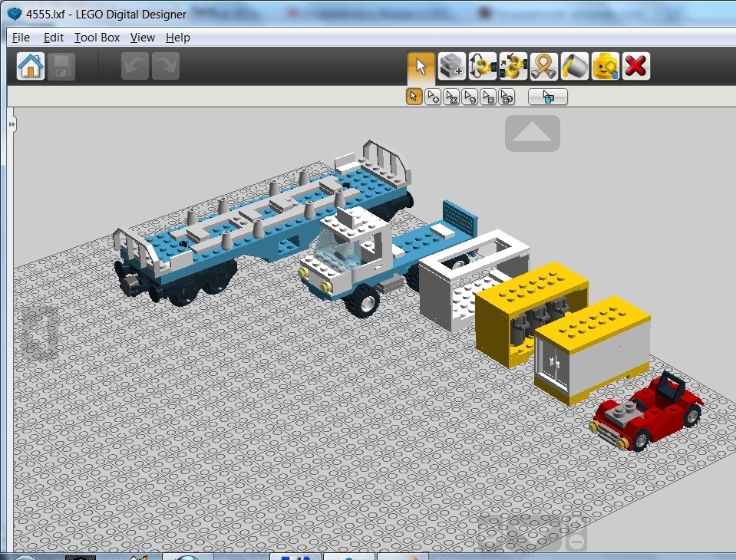Switch to shape selection sub-tool
The height and width of the screenshot is (560, 736).
(488, 97)
